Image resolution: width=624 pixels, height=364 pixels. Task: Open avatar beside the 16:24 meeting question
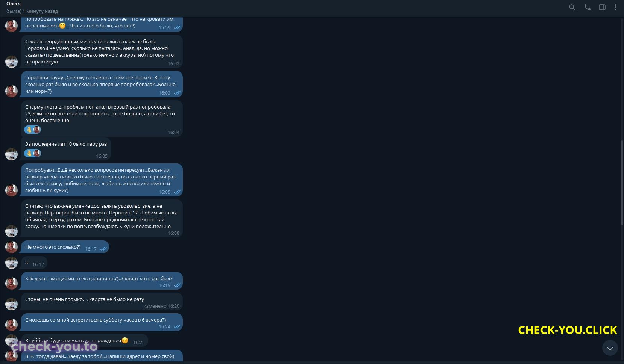click(11, 325)
